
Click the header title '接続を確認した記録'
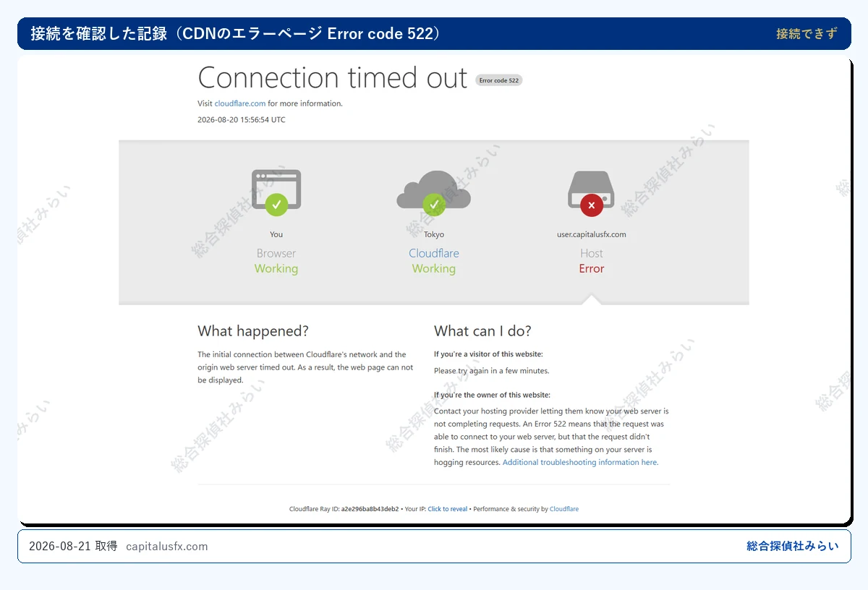point(99,34)
